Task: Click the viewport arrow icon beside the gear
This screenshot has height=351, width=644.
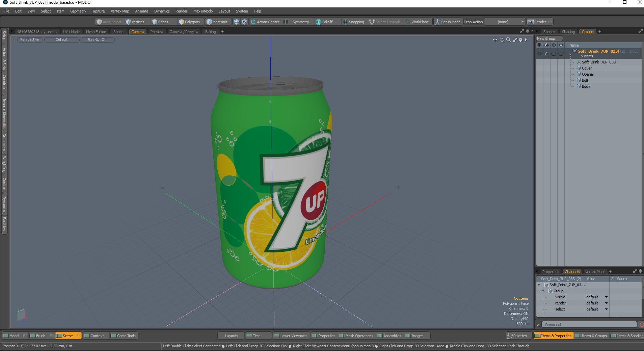Action: [x=526, y=40]
